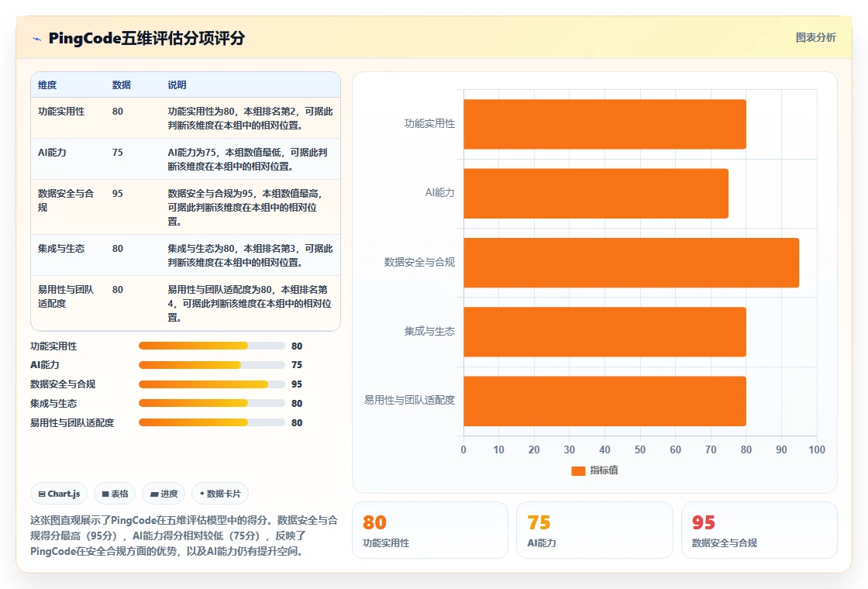Select the 功能实用性 table row name cell

(x=61, y=112)
